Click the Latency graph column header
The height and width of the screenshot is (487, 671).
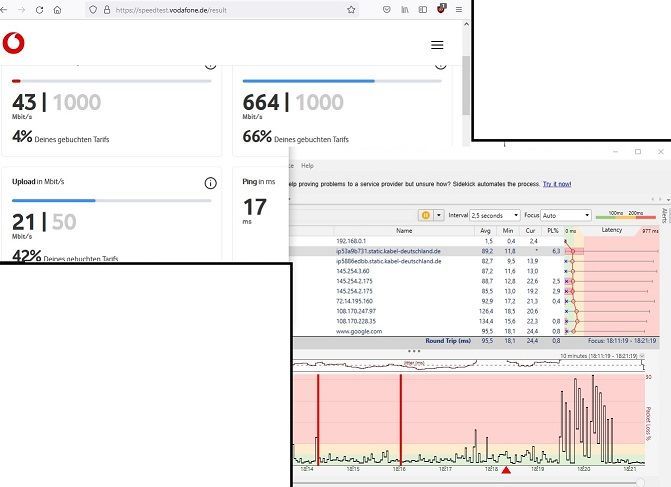[612, 230]
